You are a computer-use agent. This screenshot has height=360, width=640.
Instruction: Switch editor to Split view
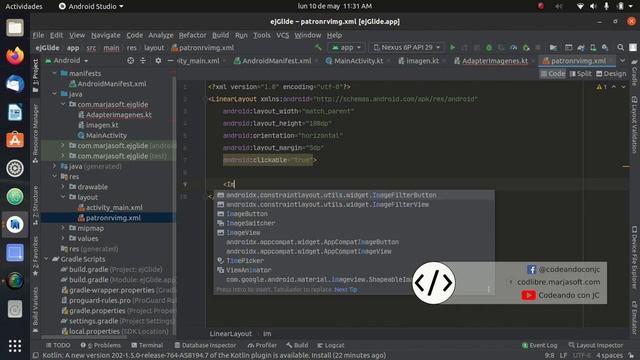580,74
